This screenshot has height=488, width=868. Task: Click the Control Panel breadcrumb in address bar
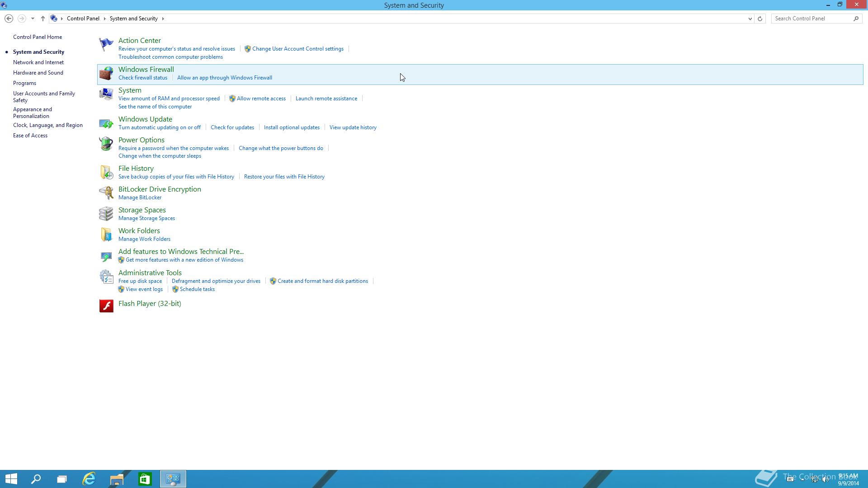[83, 19]
